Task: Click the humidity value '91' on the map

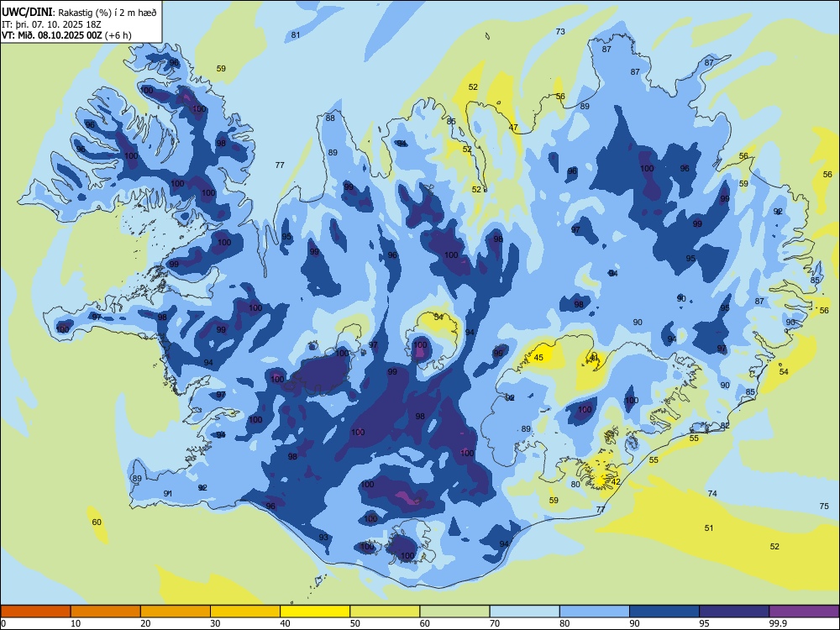Action: pyautogui.click(x=168, y=493)
